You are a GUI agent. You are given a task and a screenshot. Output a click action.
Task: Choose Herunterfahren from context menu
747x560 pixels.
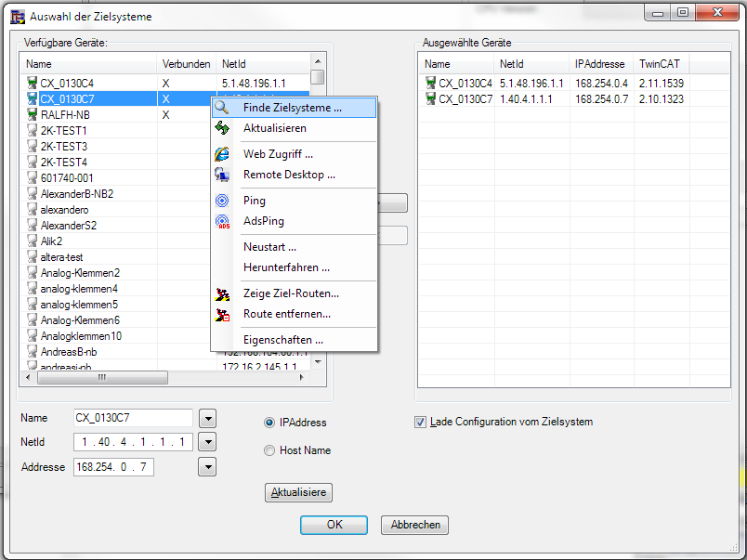294,267
